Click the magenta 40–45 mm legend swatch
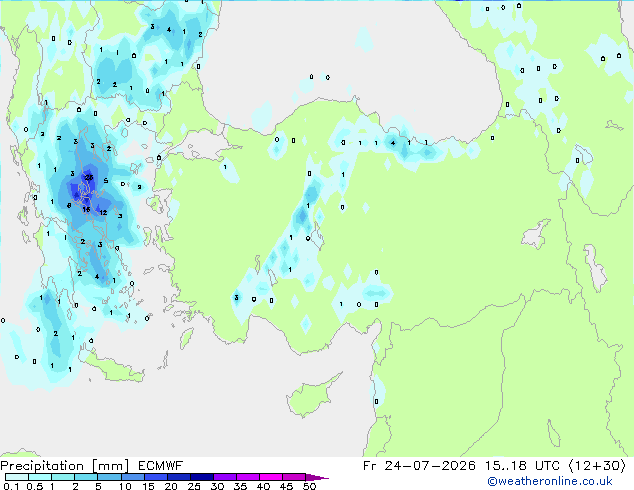The image size is (634, 490). [271, 477]
